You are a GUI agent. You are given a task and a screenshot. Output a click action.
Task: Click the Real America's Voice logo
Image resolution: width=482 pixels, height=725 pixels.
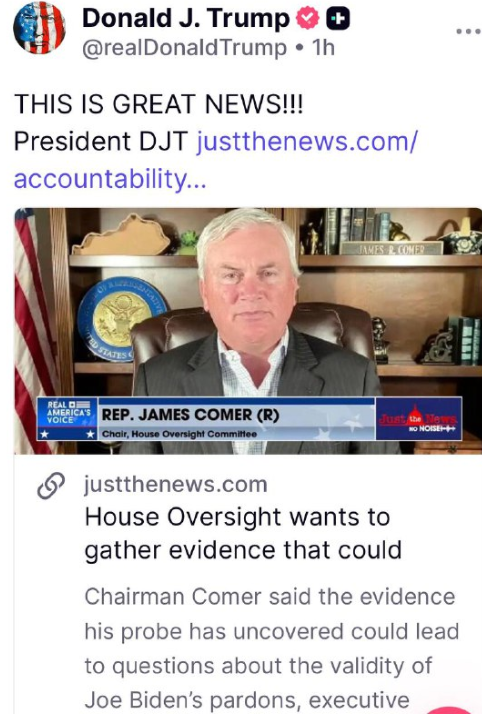pos(67,419)
